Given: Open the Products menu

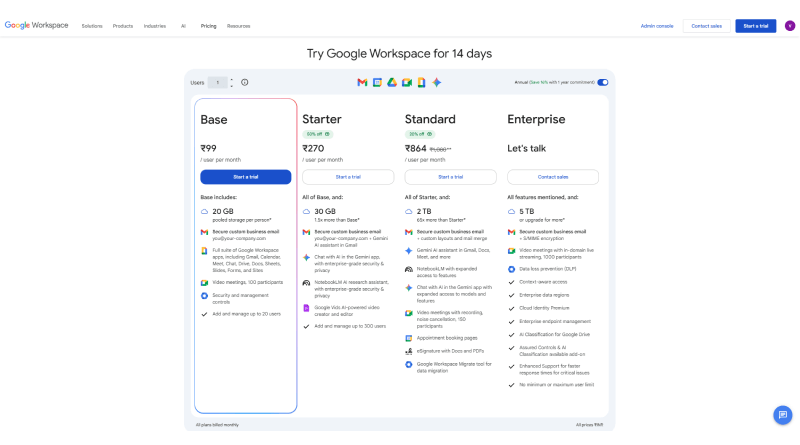Looking at the screenshot, I should coord(122,26).
